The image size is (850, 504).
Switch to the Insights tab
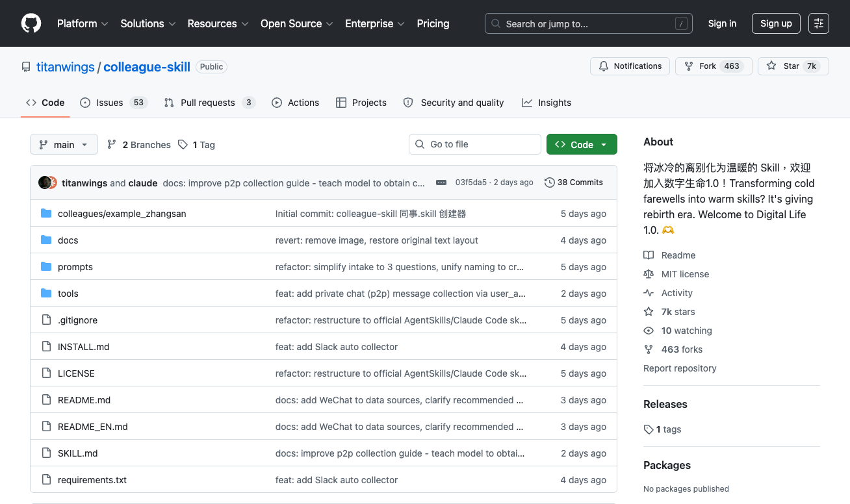coord(546,103)
